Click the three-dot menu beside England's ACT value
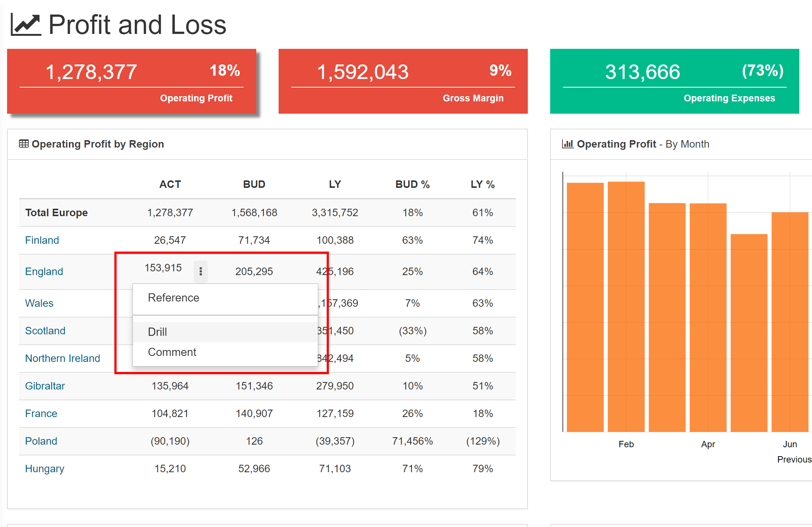Screen dimensions: 812x527 pos(200,271)
